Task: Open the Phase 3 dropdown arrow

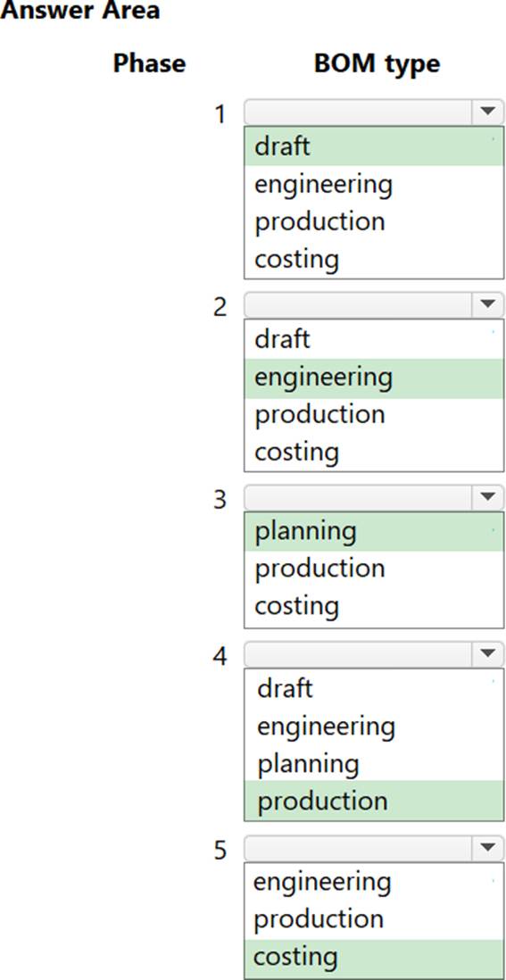Action: point(488,498)
